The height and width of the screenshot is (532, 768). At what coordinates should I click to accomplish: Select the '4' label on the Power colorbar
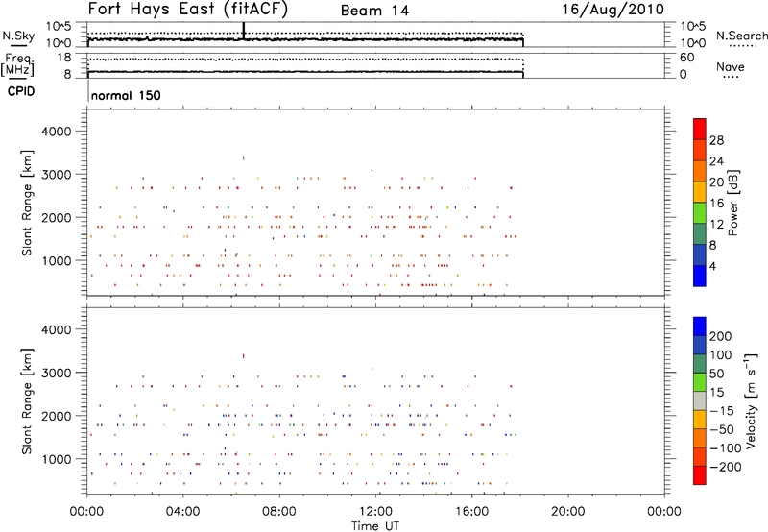(x=713, y=267)
